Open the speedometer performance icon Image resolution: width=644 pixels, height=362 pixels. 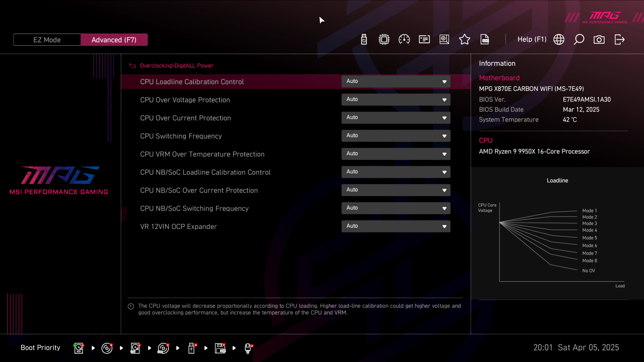pos(404,40)
